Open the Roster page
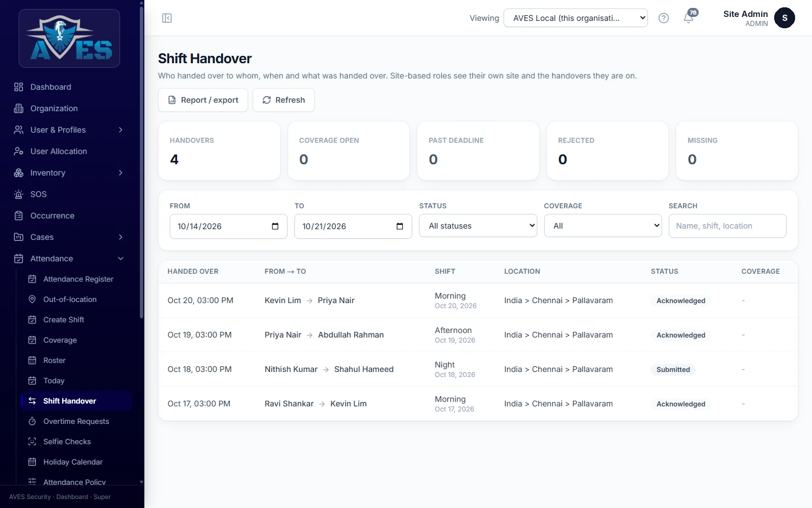Screen dimensions: 812x508 76,360
